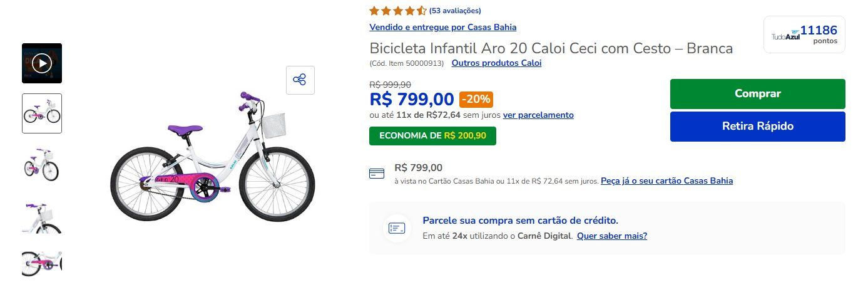Click the credit card icon
The height and width of the screenshot is (282, 868).
point(377,174)
